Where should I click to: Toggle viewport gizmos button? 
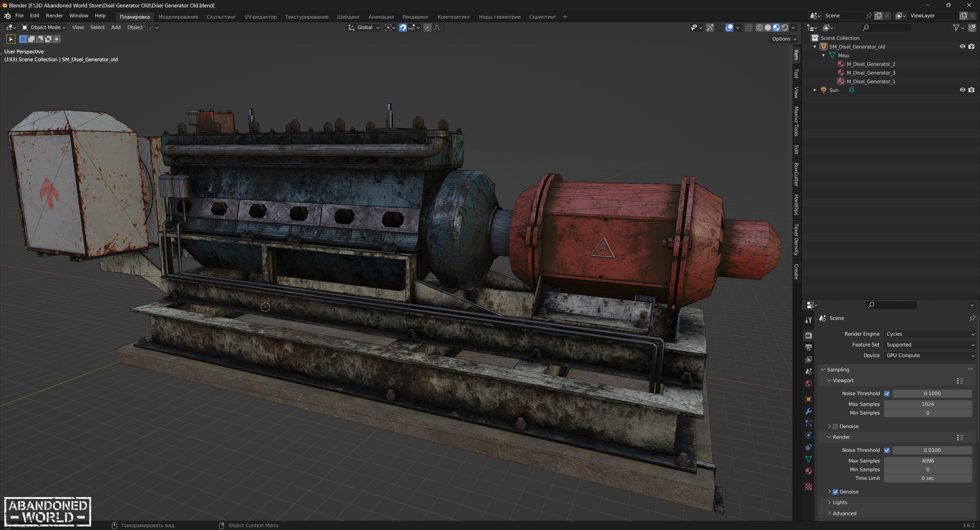(x=709, y=28)
